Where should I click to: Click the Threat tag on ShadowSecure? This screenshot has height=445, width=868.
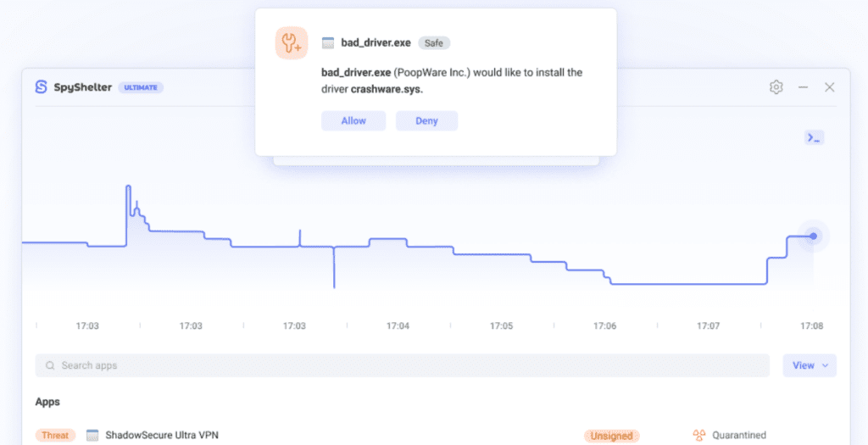tap(55, 436)
